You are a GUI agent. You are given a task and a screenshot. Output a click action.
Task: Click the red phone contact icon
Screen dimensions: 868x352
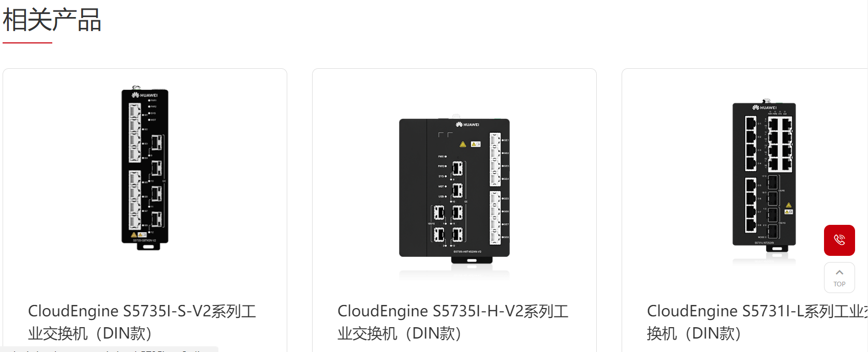click(839, 240)
